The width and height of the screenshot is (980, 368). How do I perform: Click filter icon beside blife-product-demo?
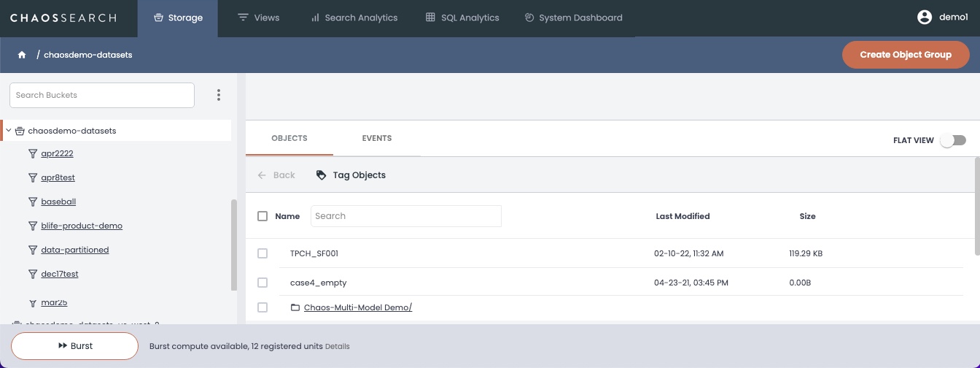coord(33,226)
